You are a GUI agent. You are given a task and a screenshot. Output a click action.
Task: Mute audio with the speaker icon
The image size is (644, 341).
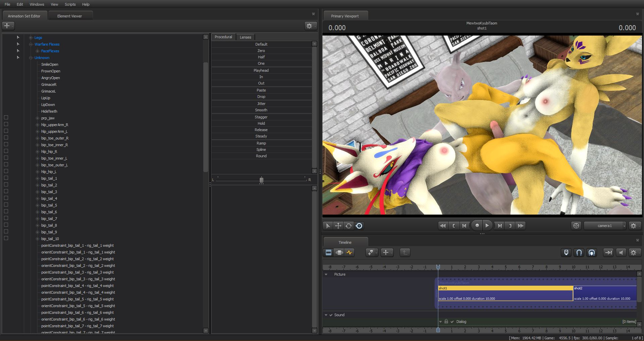(621, 252)
